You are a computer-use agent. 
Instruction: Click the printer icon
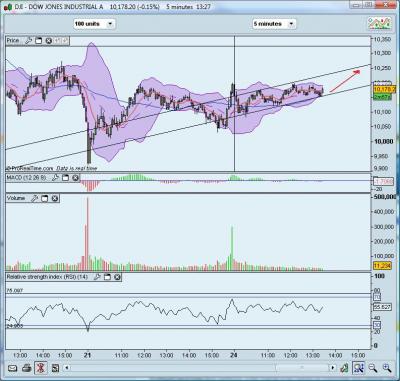click(x=27, y=368)
